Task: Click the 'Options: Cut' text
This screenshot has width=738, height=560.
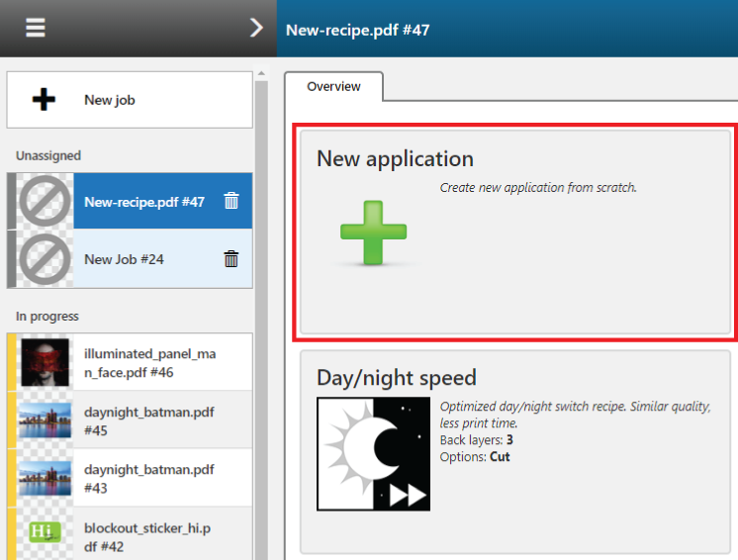Action: point(475,457)
